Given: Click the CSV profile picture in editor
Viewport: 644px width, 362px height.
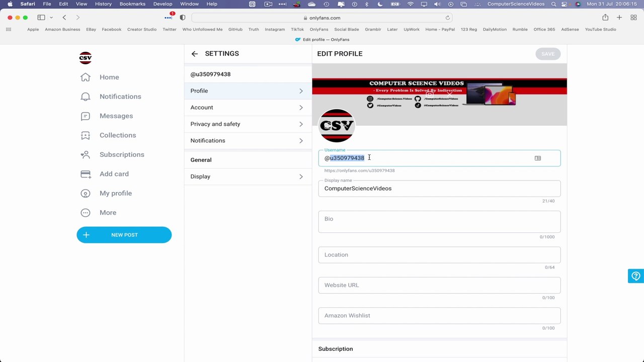Looking at the screenshot, I should (x=337, y=126).
